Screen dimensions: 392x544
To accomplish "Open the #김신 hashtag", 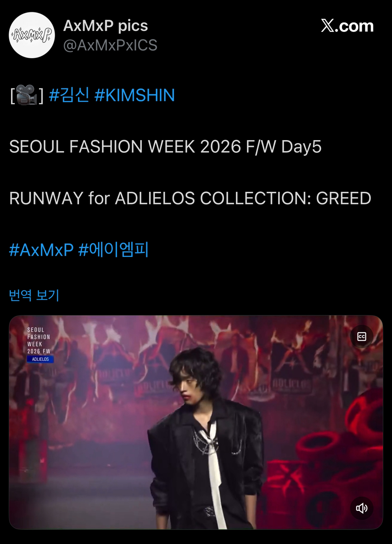I will (69, 95).
